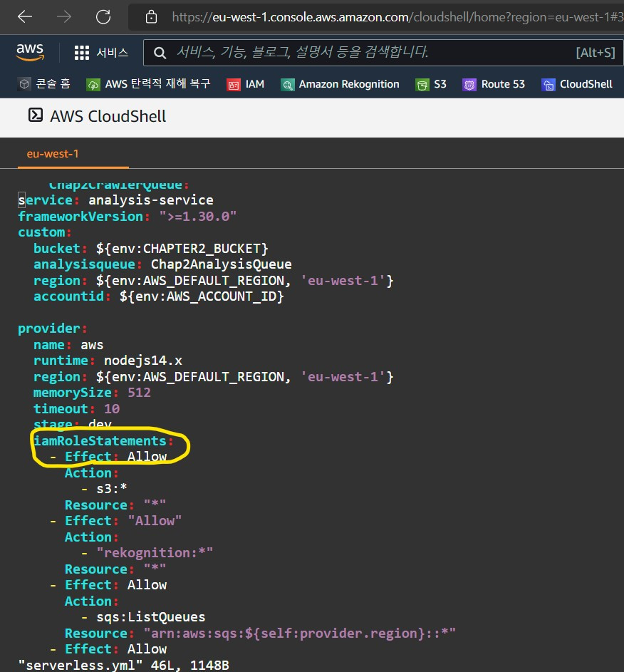Open the Amazon Rekognition shortcut

point(349,84)
